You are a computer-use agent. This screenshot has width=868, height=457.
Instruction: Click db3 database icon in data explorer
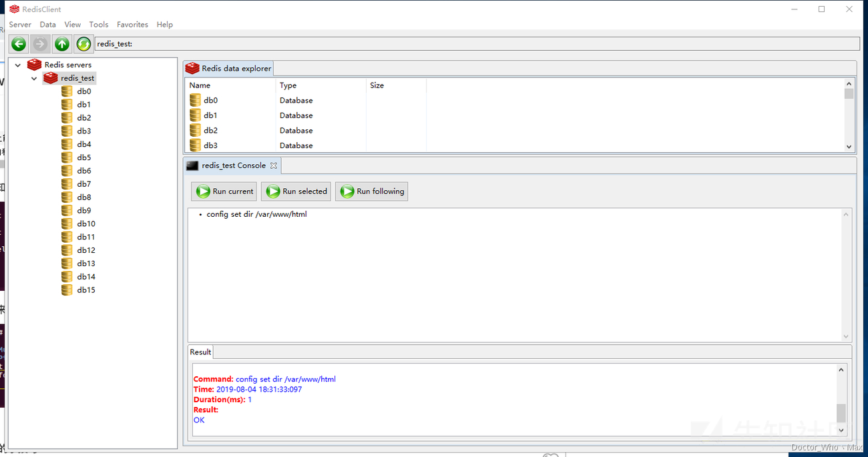coord(195,145)
